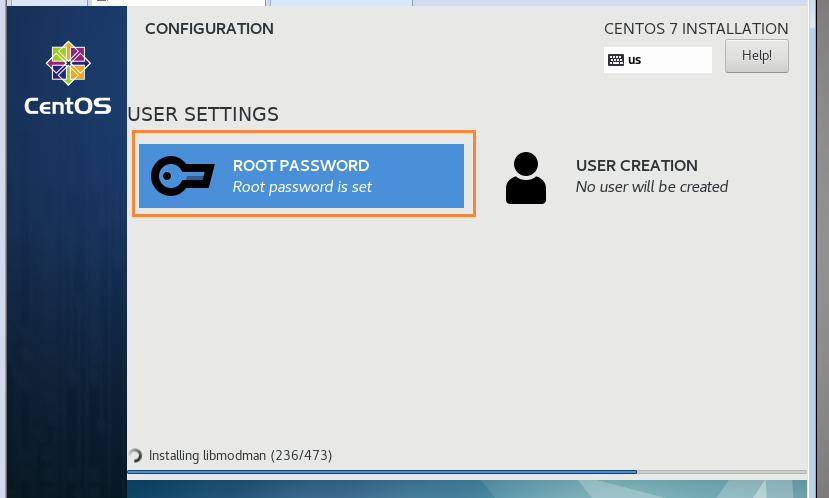Click the 'Installing libmodman (236/473)' status text

point(241,455)
